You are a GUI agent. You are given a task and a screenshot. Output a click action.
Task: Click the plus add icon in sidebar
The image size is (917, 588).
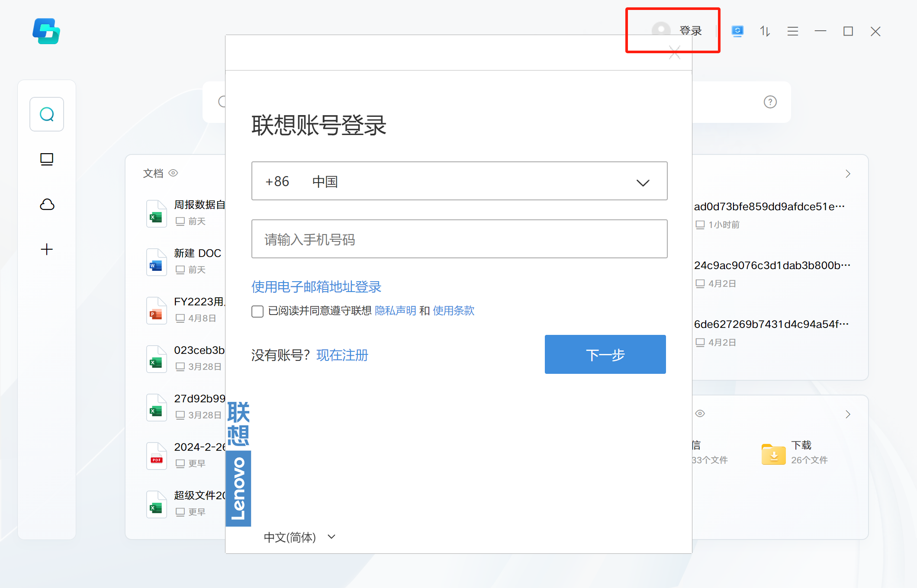(x=47, y=249)
